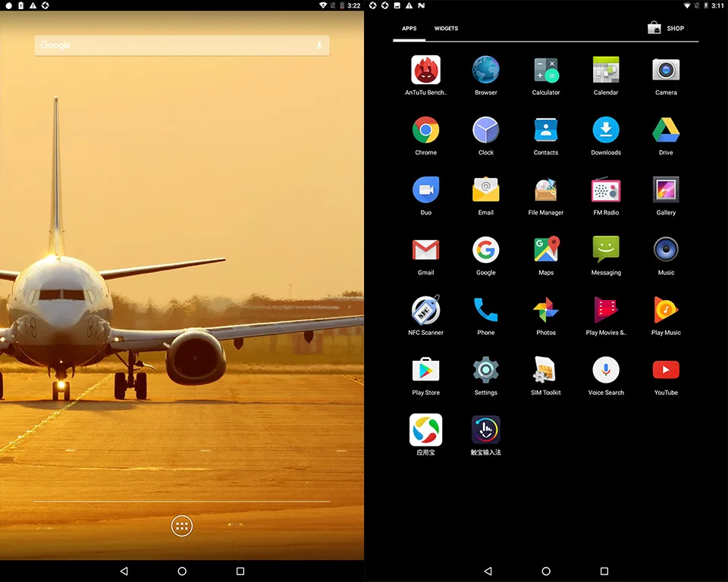Image resolution: width=728 pixels, height=582 pixels.
Task: Tap Recents on the home screen navigation bar
Action: [x=240, y=571]
